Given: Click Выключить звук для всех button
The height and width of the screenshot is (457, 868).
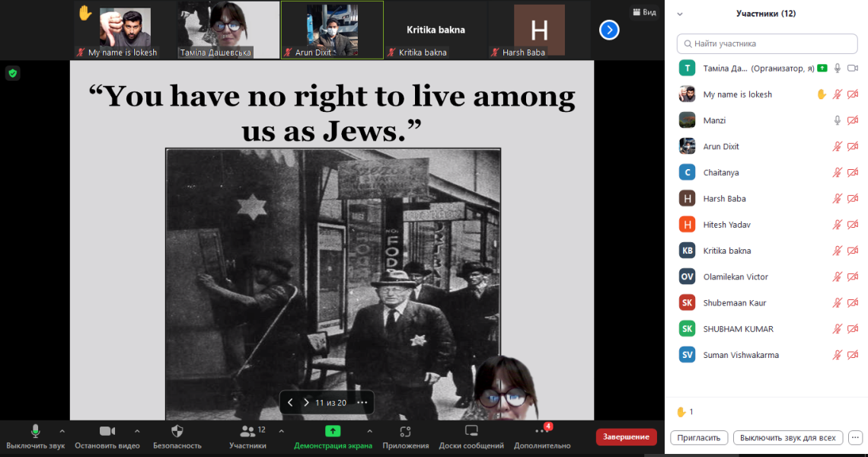Looking at the screenshot, I should coord(787,438).
